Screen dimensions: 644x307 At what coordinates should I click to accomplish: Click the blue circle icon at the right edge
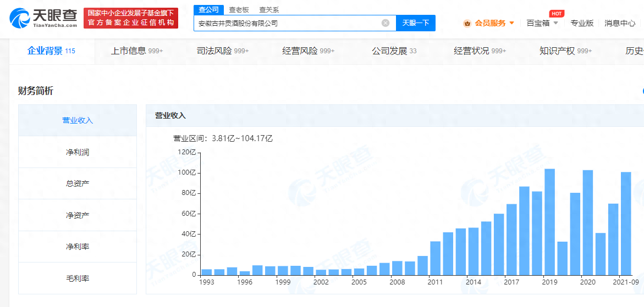(x=642, y=91)
